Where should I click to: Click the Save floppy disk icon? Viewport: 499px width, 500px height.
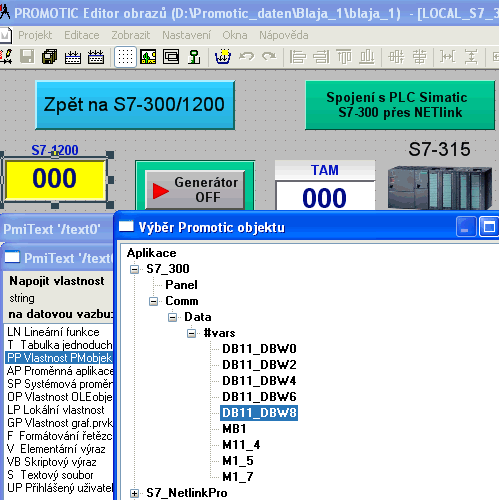click(x=27, y=57)
